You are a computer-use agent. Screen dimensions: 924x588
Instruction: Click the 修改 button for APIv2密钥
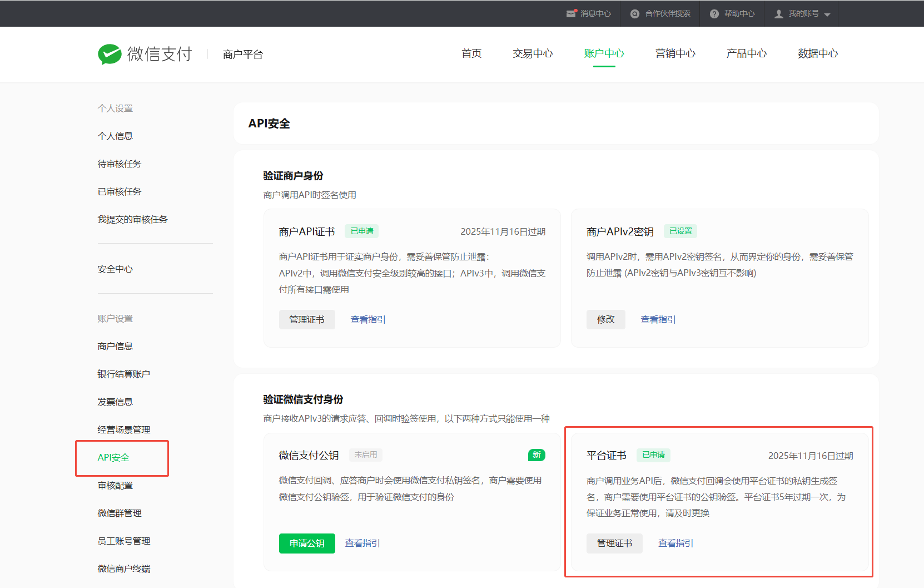pos(605,319)
